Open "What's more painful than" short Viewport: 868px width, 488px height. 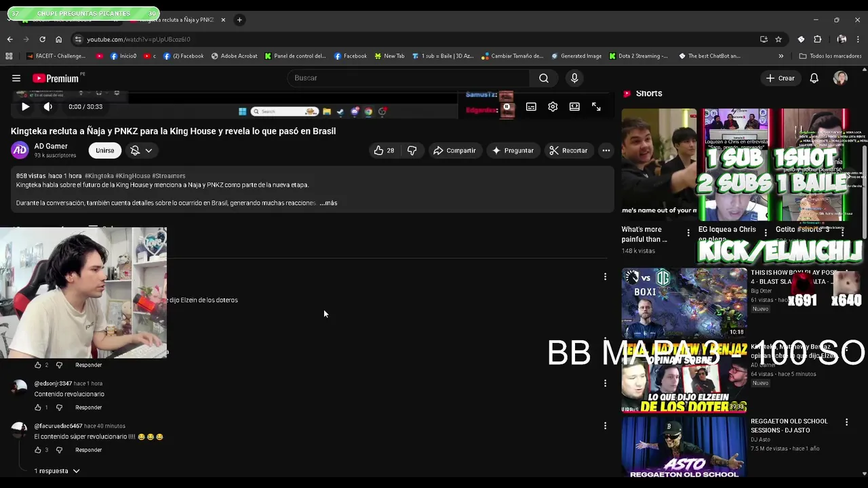pyautogui.click(x=659, y=163)
